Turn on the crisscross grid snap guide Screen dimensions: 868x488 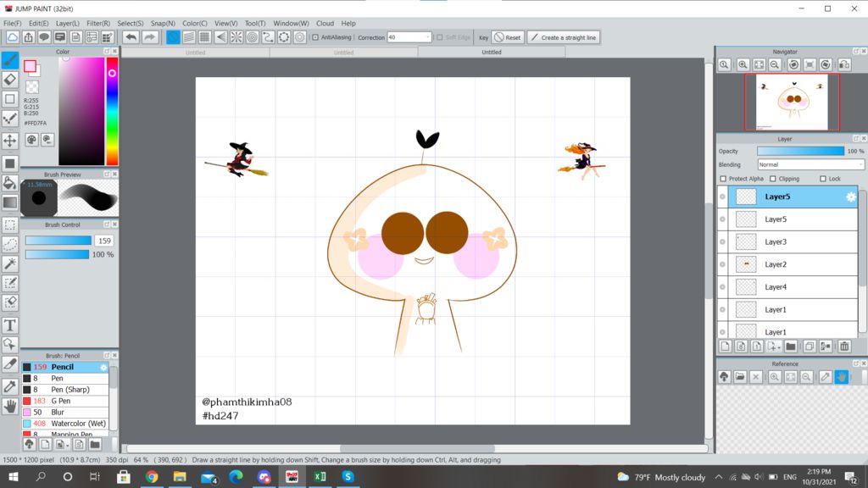click(x=205, y=37)
